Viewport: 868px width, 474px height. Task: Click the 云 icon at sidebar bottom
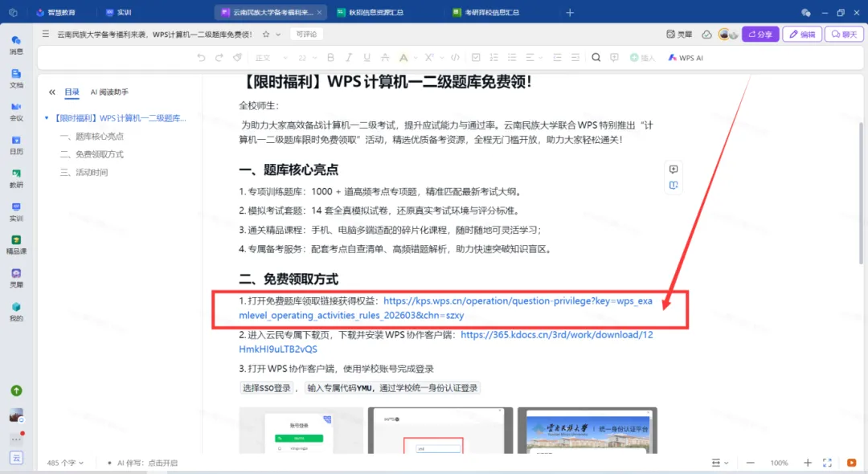(16, 458)
